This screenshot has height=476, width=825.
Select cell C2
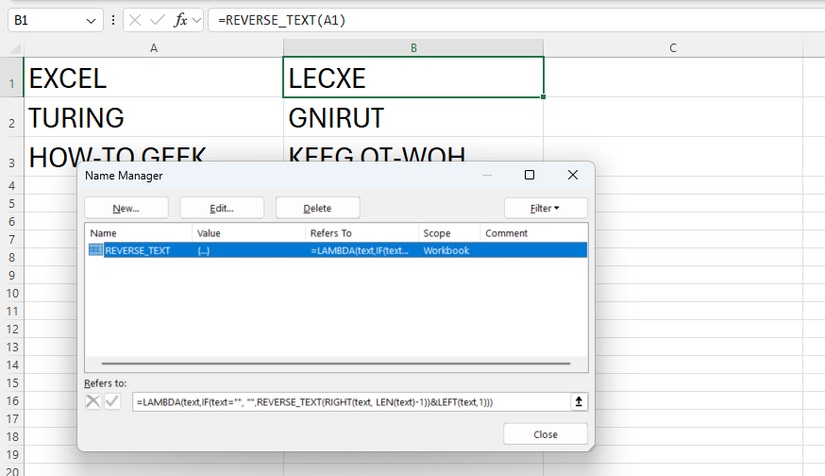(x=673, y=117)
